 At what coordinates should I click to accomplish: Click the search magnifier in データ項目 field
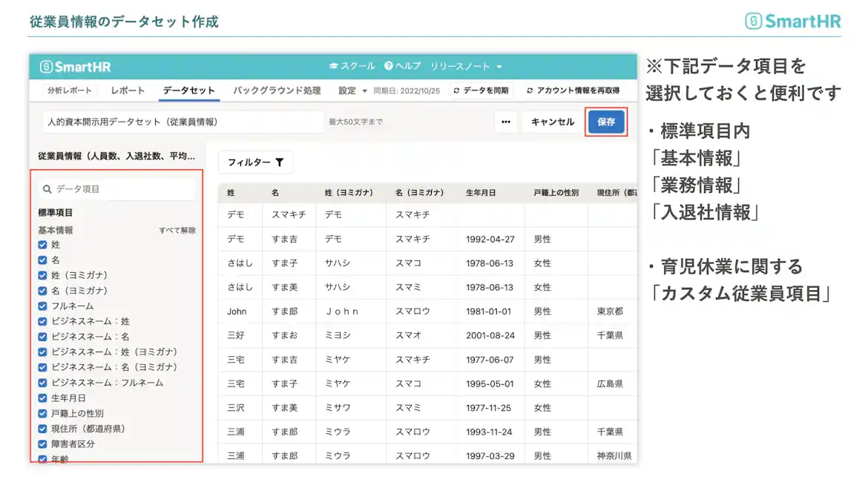click(x=48, y=190)
